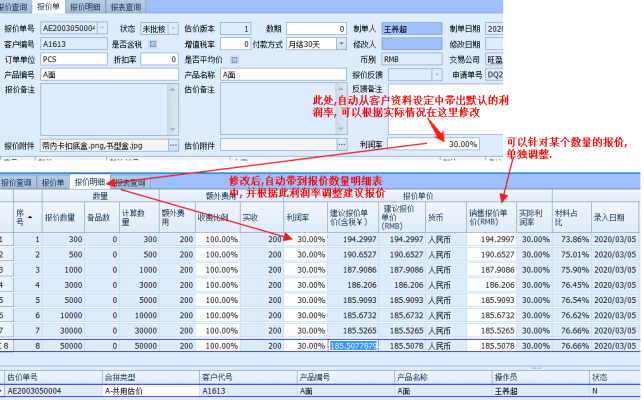Screen dimensions: 644x412
Task: Click 增值税率 input field
Action: tap(235, 44)
